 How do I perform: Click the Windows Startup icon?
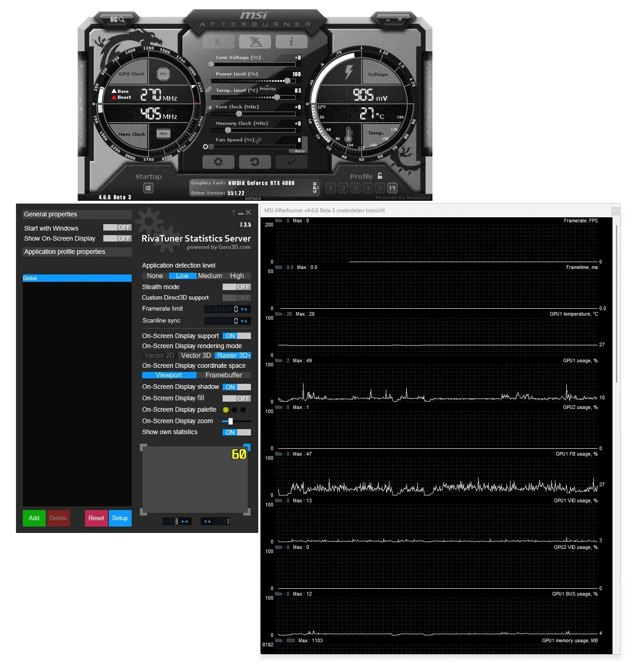coord(147,188)
